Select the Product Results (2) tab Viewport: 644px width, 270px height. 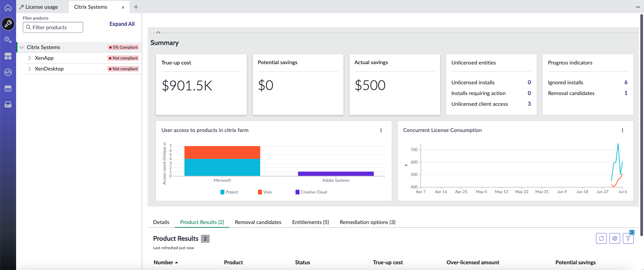202,222
